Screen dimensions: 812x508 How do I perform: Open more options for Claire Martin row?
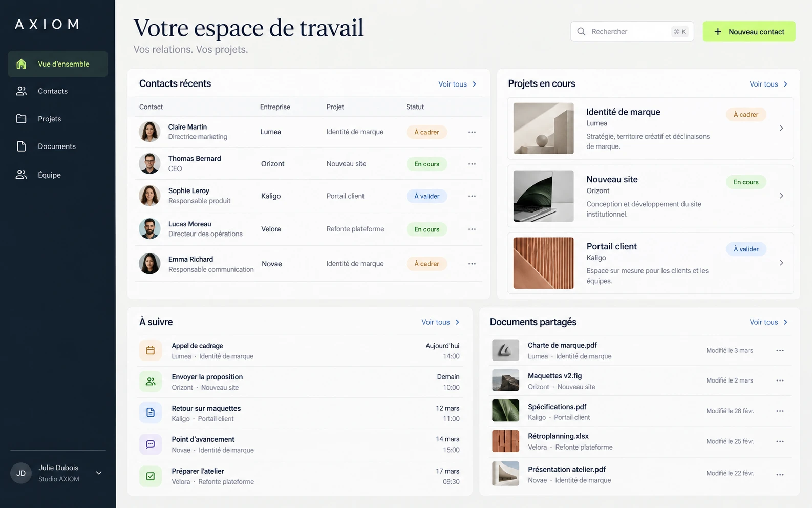coord(472,132)
